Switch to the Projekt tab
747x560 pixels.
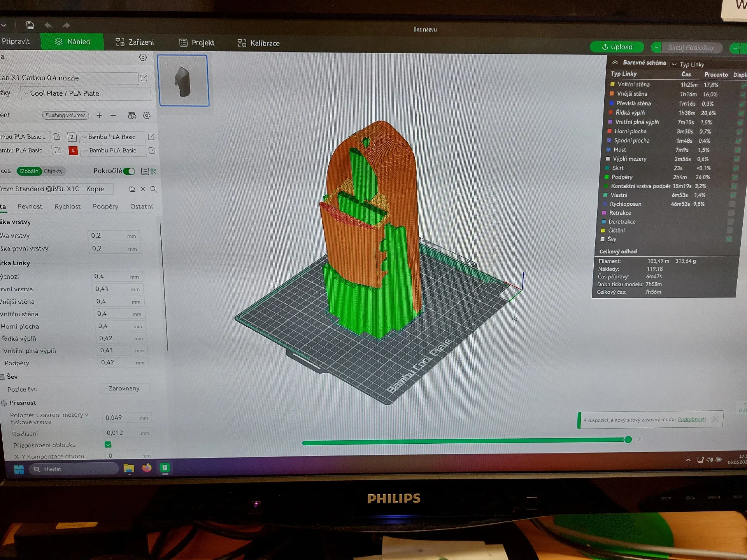point(197,43)
